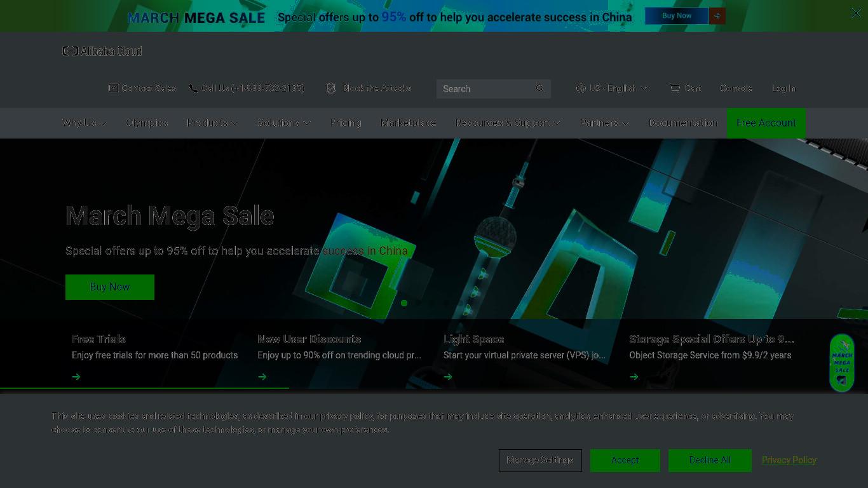Open the Block The Attacks link

click(x=377, y=88)
